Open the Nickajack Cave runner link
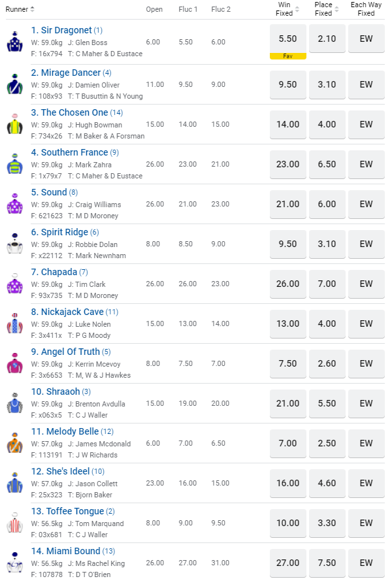Viewport: 392px width, 581px height. point(72,312)
